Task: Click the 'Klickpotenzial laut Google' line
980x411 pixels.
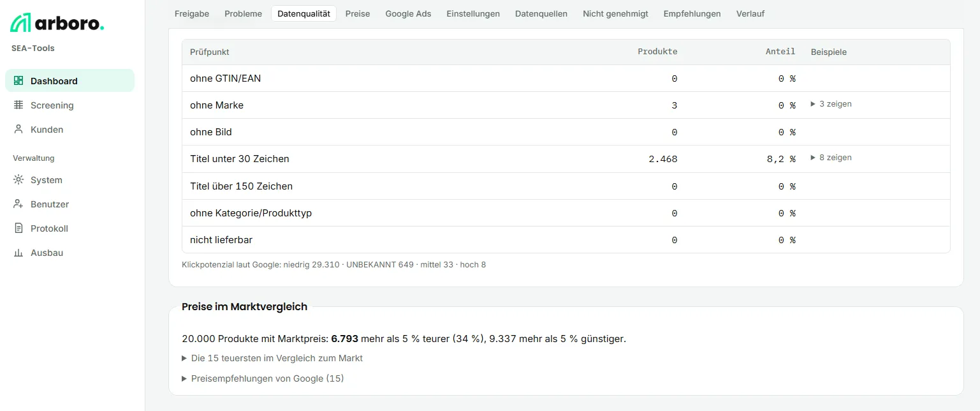Action: [333, 264]
